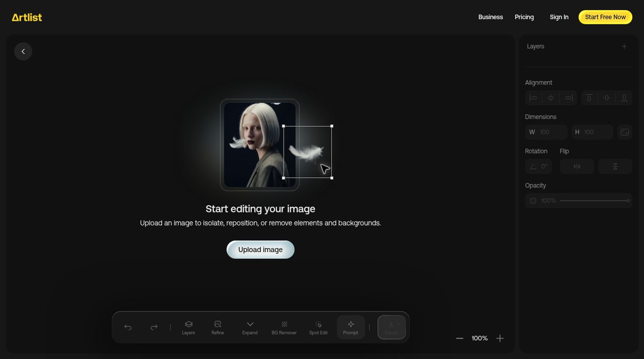Click the sample portrait thumbnail illustration

click(260, 145)
